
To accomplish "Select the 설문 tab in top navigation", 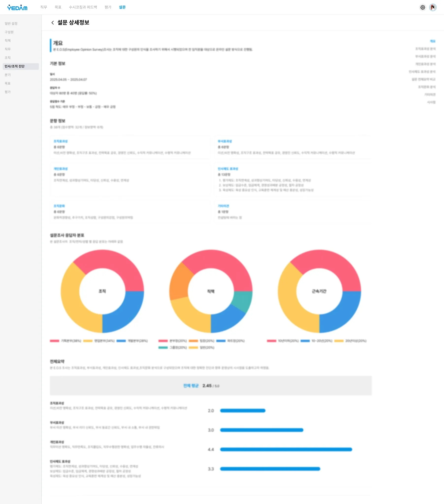I will (122, 7).
